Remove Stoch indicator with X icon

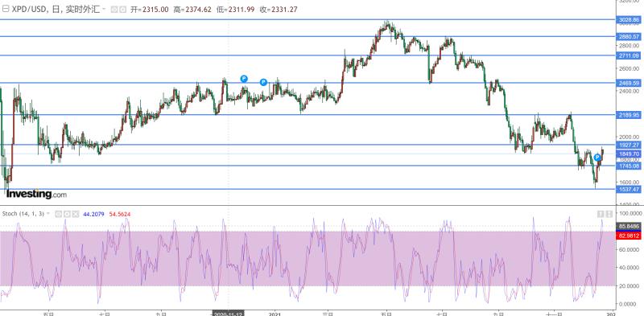tap(76, 214)
